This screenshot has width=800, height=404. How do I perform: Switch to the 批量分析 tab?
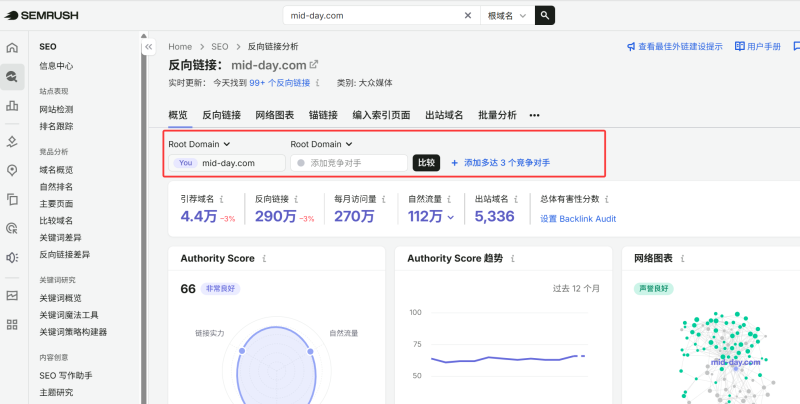497,115
